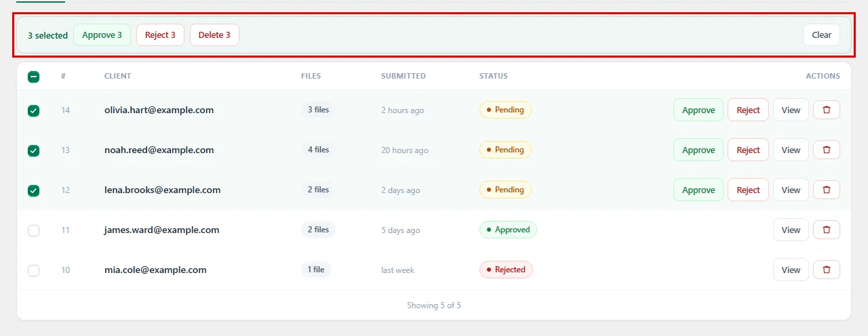Click mia.cole@example.com client email
The width and height of the screenshot is (868, 336).
click(155, 270)
